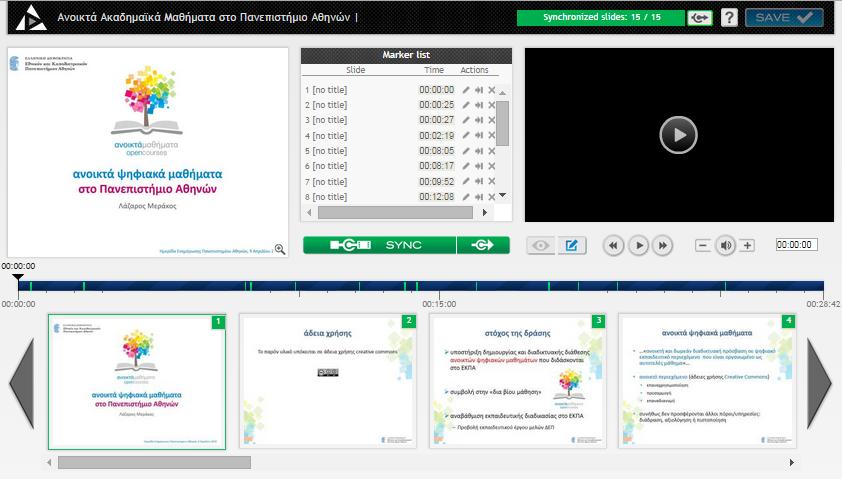Image resolution: width=842 pixels, height=479 pixels.
Task: Click the application logo in the header
Action: point(30,18)
